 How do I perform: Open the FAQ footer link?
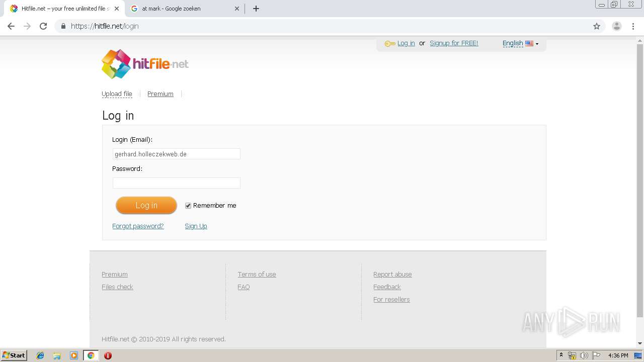tap(244, 287)
